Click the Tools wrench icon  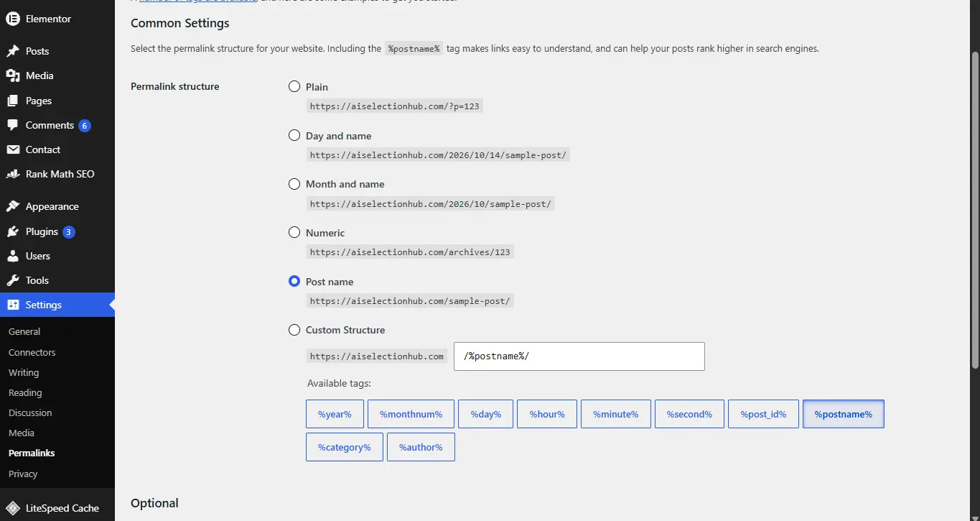pos(13,280)
